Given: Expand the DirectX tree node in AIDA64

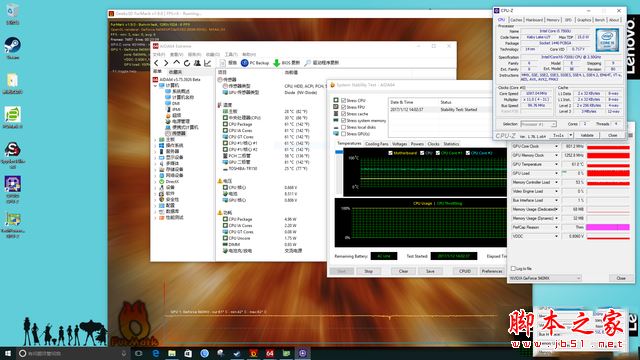Looking at the screenshot, I should (156, 182).
